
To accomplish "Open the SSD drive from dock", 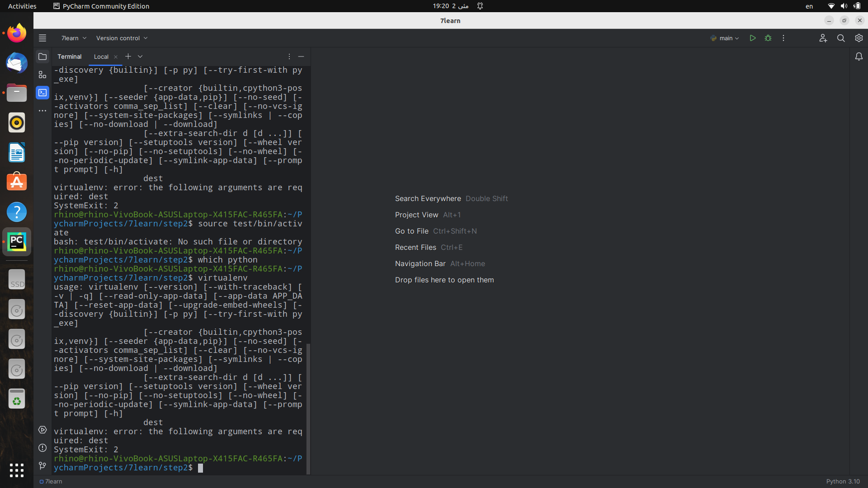I will pos(17,280).
